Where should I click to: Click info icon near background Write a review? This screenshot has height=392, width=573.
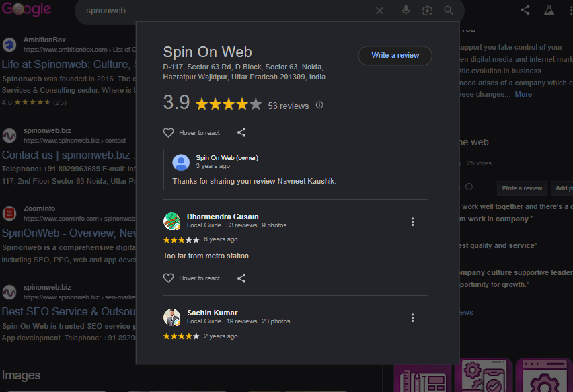click(x=469, y=187)
